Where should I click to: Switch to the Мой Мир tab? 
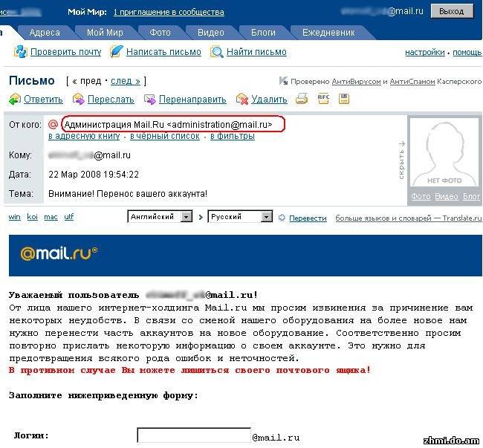click(x=105, y=33)
